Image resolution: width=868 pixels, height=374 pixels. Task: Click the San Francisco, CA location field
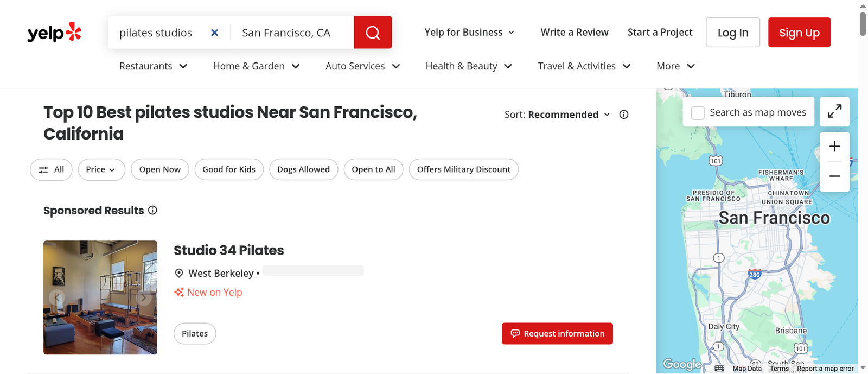[x=292, y=33]
